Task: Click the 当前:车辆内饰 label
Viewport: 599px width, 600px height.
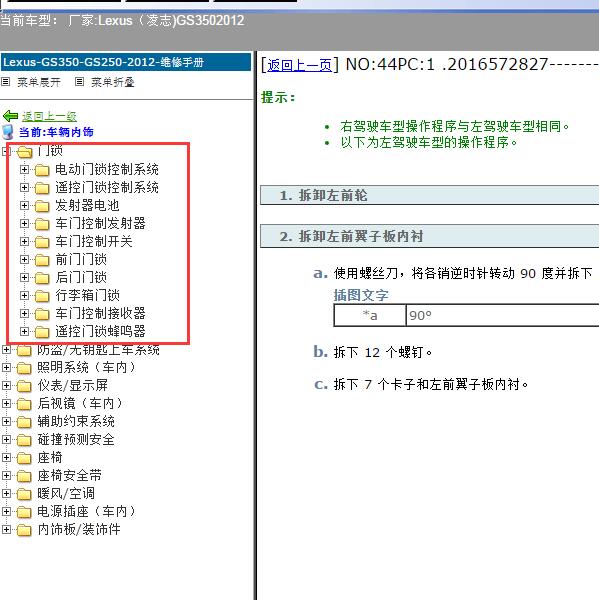Action: pyautogui.click(x=56, y=132)
